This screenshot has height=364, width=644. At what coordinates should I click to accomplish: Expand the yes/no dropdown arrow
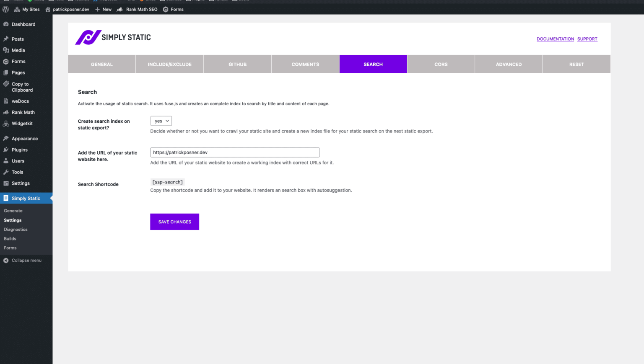[168, 121]
